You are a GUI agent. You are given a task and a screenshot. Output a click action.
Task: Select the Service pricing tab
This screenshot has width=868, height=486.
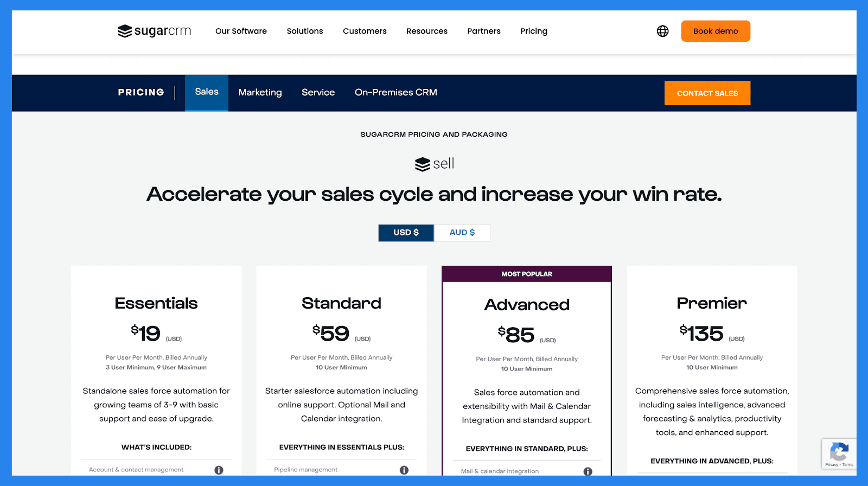tap(318, 93)
